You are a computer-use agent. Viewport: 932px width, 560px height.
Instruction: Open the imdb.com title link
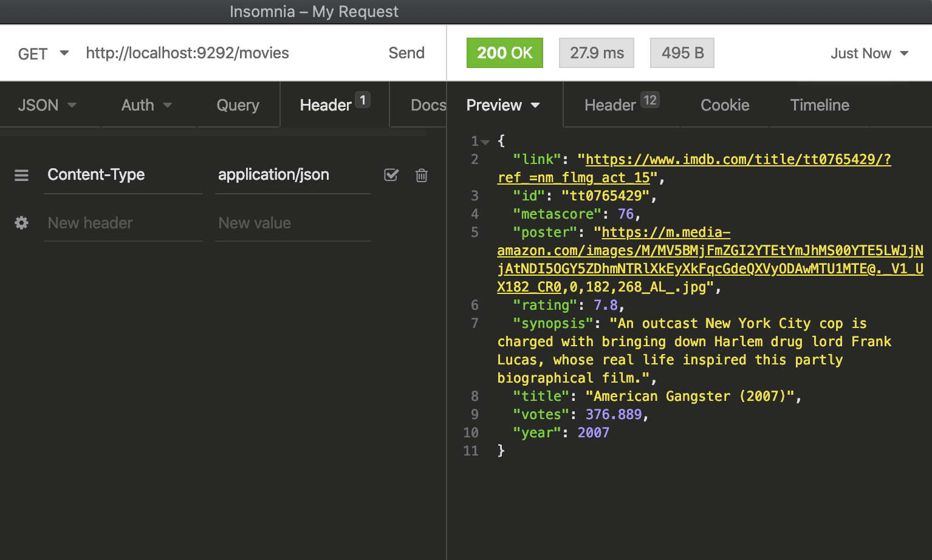click(x=738, y=160)
